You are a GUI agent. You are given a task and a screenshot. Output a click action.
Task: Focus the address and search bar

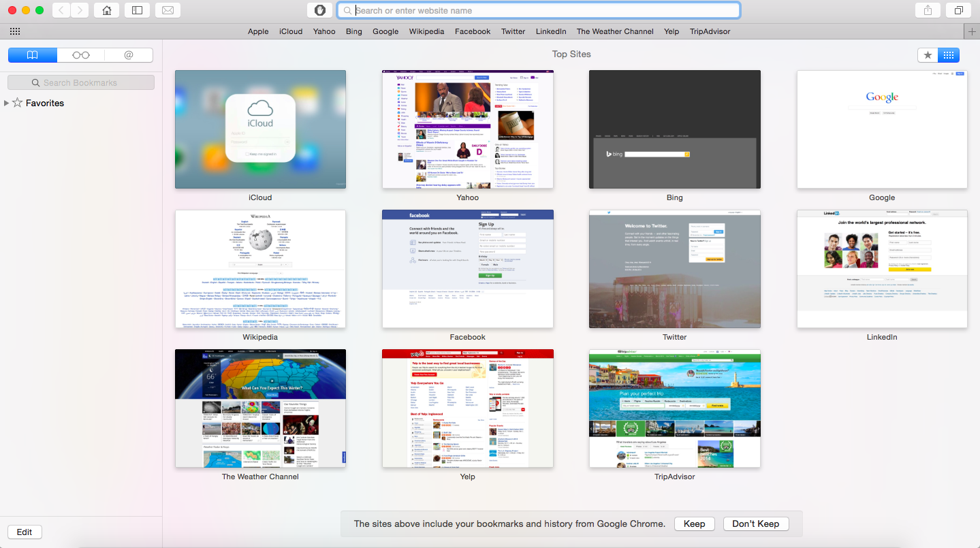point(539,10)
